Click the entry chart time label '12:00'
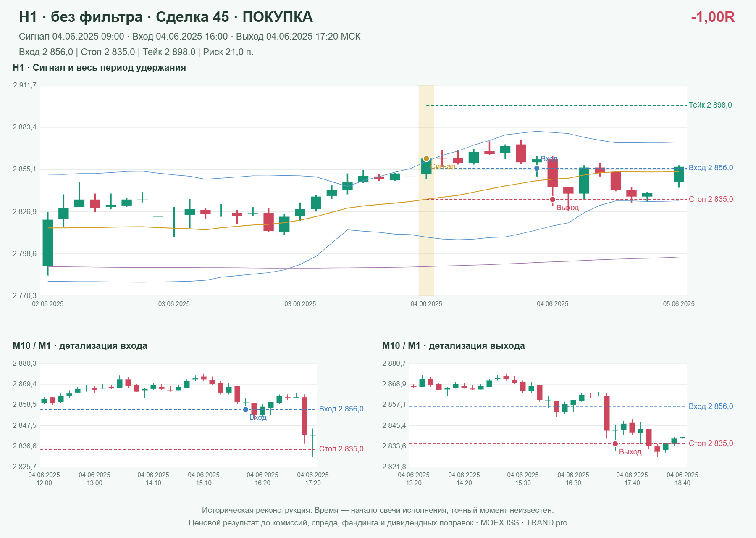This screenshot has height=538, width=756. click(x=44, y=483)
